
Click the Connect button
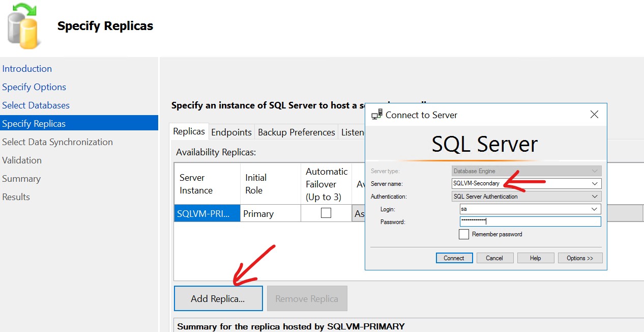[x=454, y=258]
